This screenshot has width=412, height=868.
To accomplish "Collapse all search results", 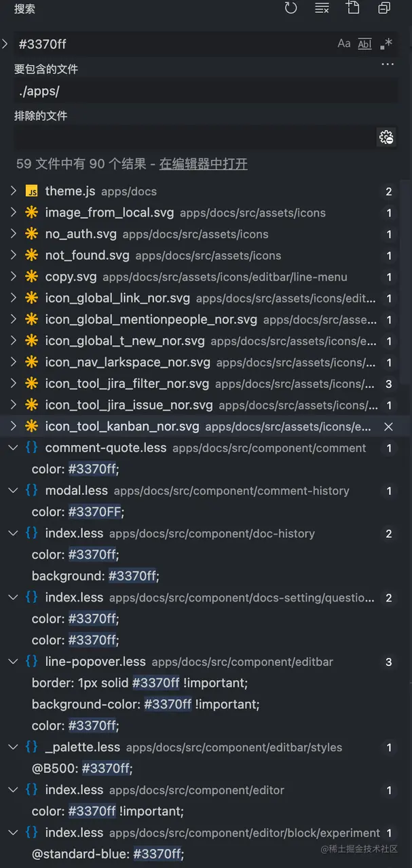I will point(384,8).
